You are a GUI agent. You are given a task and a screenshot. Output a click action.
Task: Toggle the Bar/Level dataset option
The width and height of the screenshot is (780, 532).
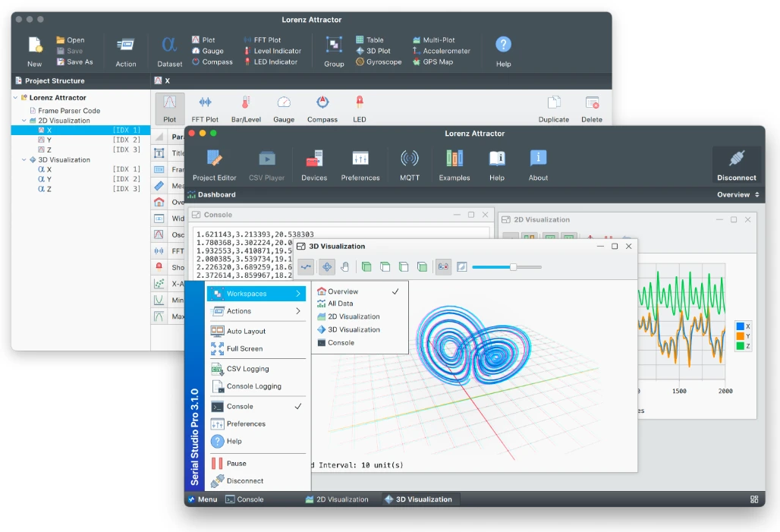246,109
